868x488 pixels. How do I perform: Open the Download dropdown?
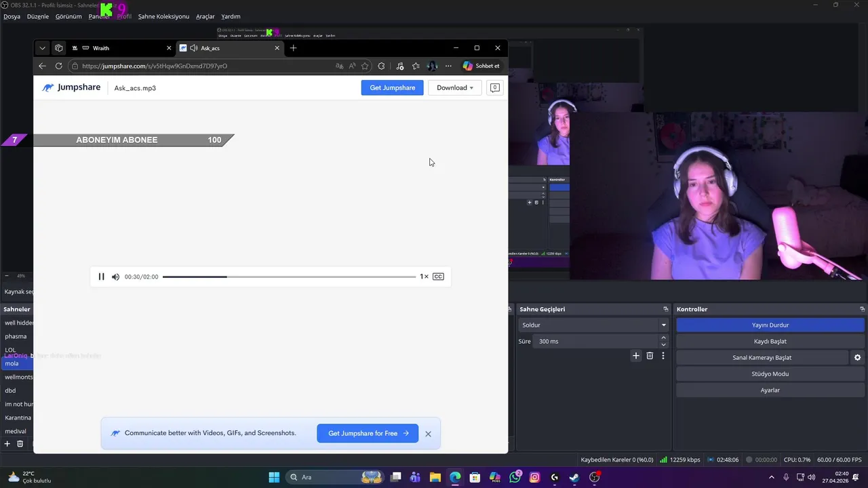point(454,87)
